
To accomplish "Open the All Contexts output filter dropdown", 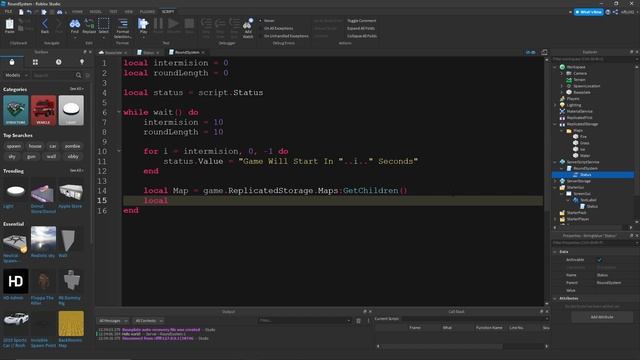I will pos(149,321).
